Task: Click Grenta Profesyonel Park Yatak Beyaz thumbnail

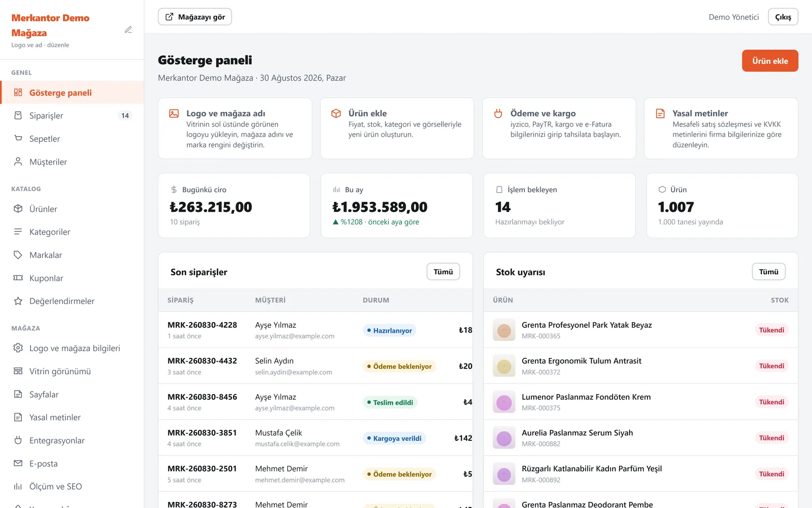Action: coord(504,330)
